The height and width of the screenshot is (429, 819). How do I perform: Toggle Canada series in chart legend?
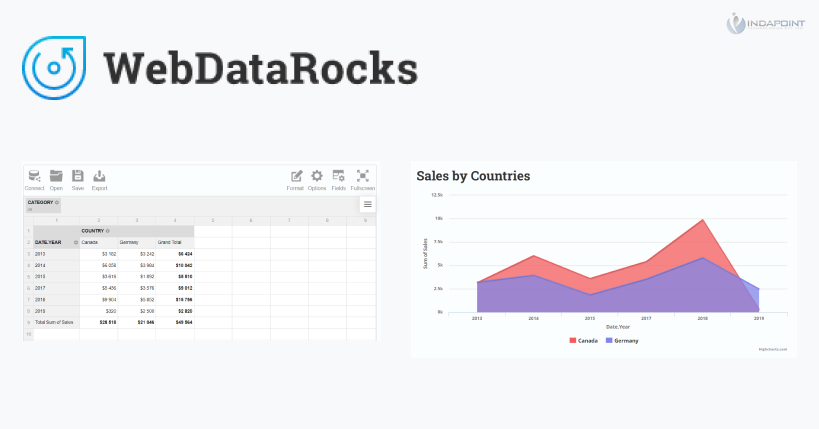(586, 340)
